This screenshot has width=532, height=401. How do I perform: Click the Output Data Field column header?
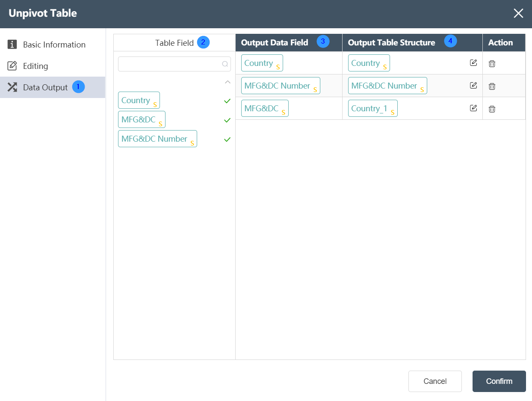289,42
